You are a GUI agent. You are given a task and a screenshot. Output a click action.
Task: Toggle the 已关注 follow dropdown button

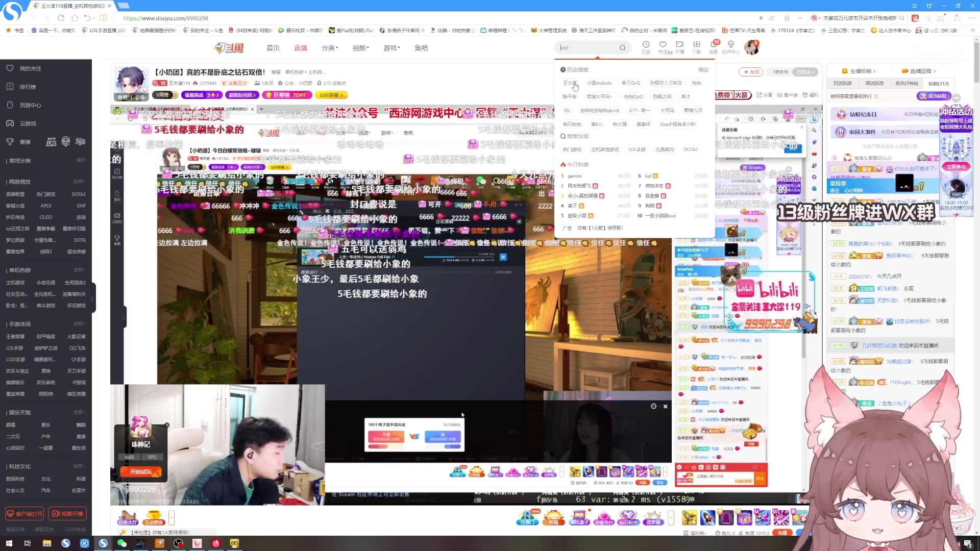click(x=806, y=72)
